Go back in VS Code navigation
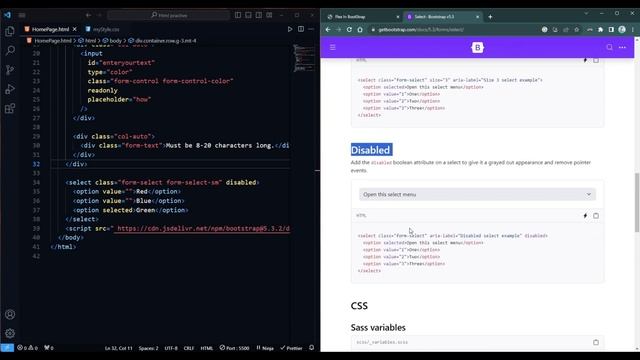Screen dimensions: 640x360 pyautogui.click(x=88, y=15)
